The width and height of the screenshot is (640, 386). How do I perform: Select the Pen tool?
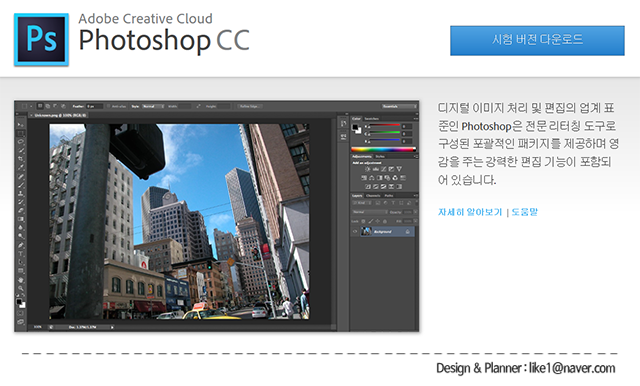[x=20, y=245]
